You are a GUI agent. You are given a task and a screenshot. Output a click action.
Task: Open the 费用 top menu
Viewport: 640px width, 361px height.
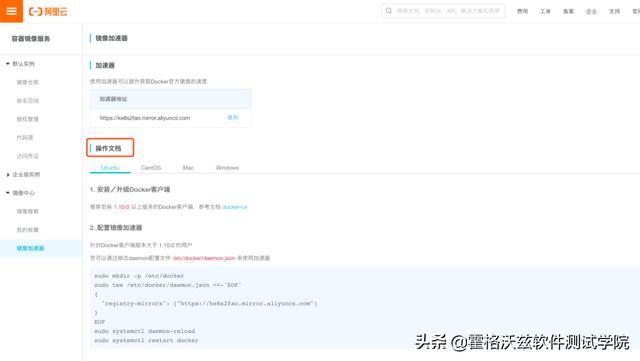[522, 11]
